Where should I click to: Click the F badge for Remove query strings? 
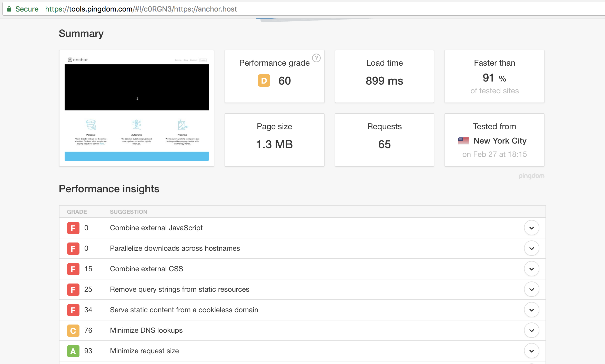pyautogui.click(x=73, y=289)
